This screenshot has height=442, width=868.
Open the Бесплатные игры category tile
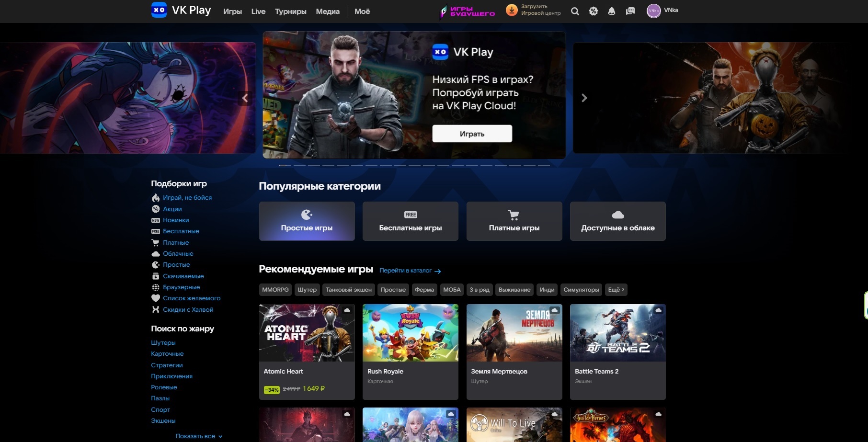[411, 221]
